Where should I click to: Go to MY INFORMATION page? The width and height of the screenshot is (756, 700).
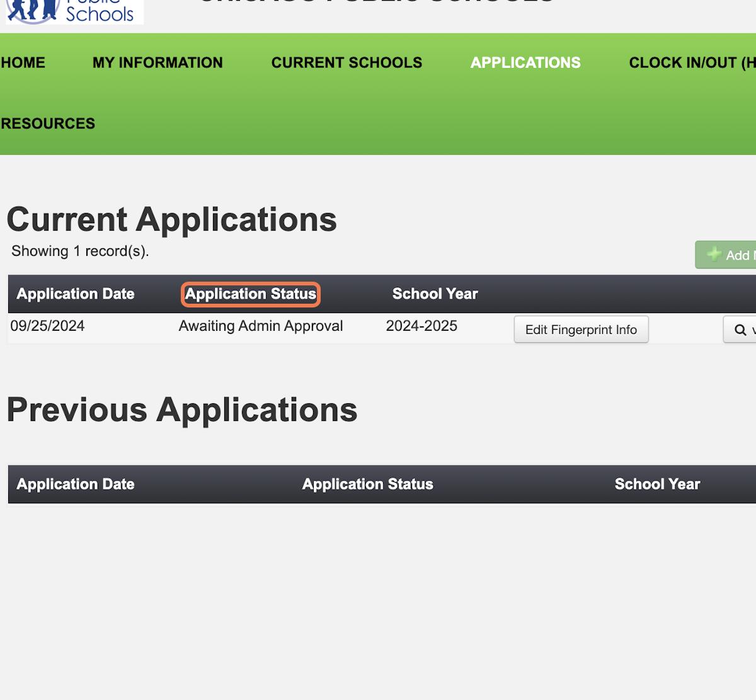pos(157,63)
